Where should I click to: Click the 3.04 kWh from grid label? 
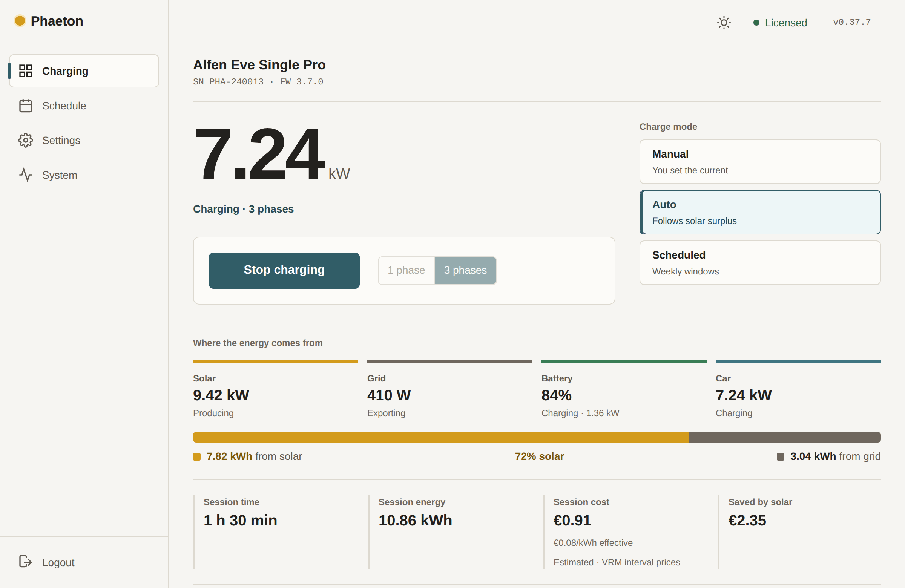pyautogui.click(x=835, y=456)
